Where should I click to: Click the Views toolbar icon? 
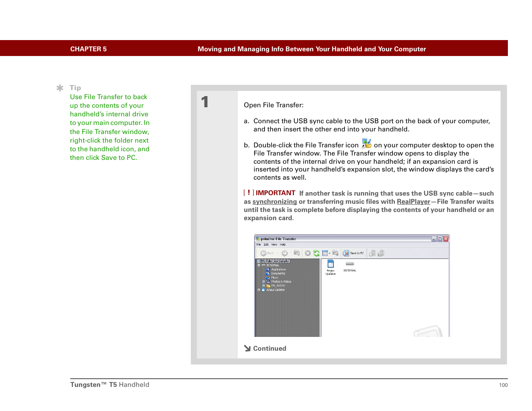[325, 253]
